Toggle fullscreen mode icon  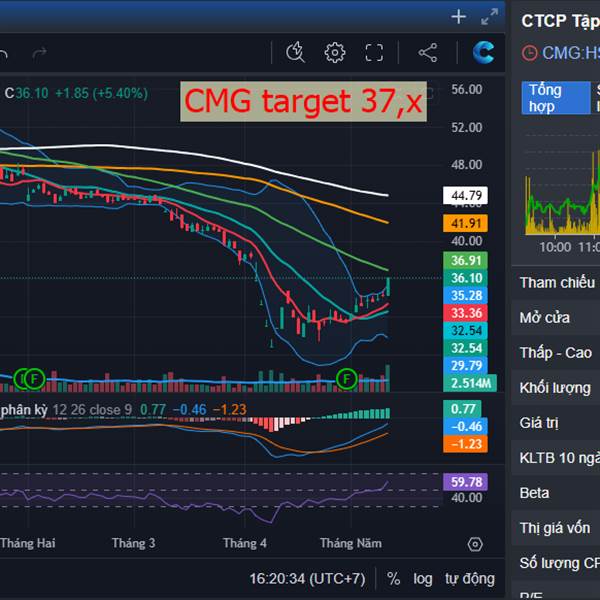click(x=374, y=52)
